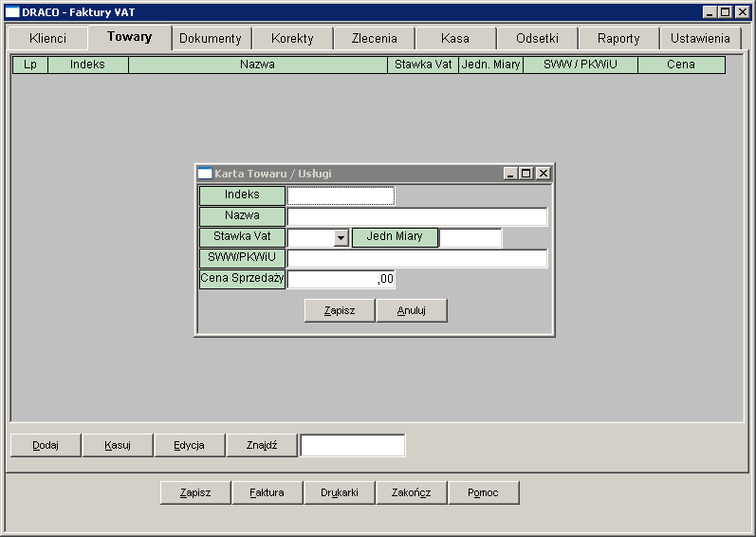
Task: Click the Nazwa label in the dialog
Action: point(242,216)
